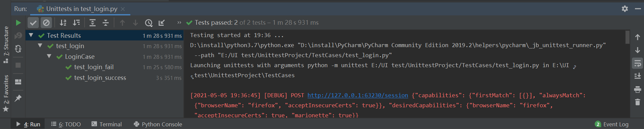Viewport: 644px width, 129px height.
Task: Select the test_login_fail test
Action: (x=94, y=67)
